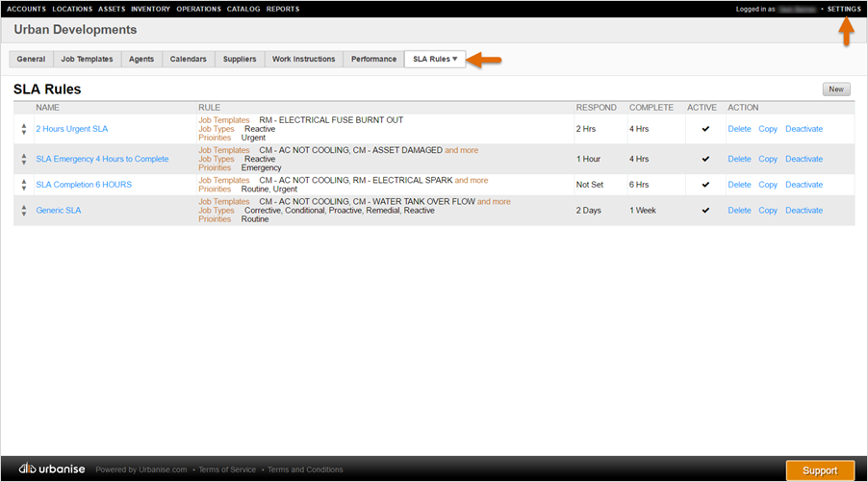Click reorder arrows for SLA Completion 6 HOURS
Image resolution: width=868 pixels, height=482 pixels.
point(24,185)
